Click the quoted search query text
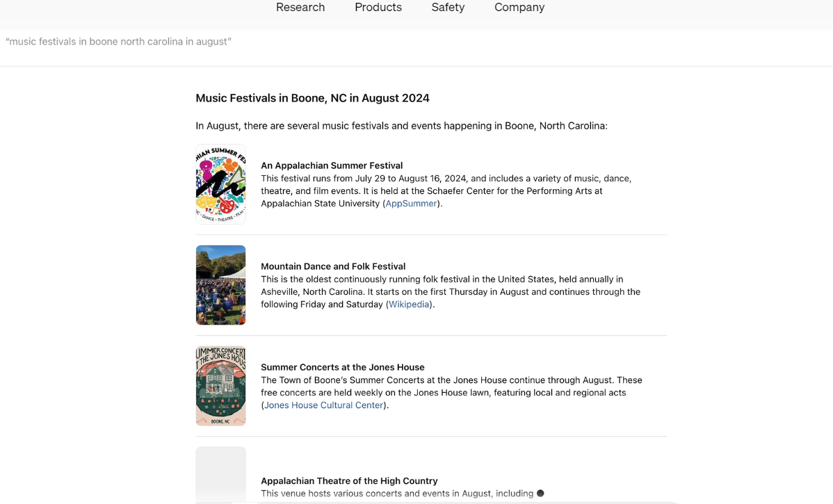 (118, 42)
